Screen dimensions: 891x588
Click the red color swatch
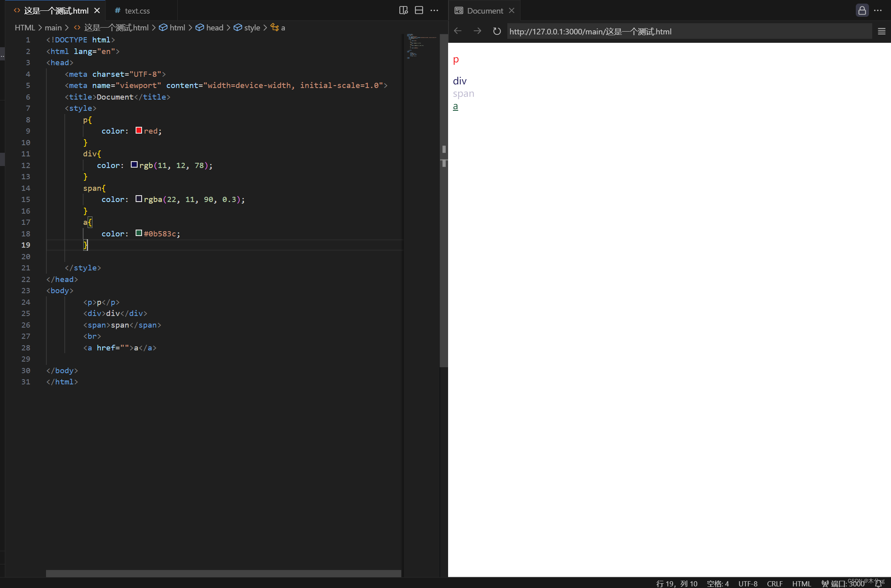pyautogui.click(x=139, y=130)
